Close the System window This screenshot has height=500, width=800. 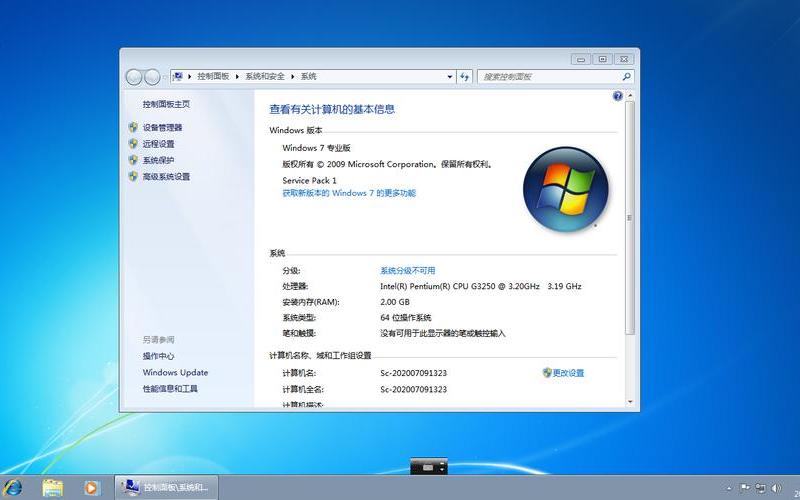pos(624,59)
